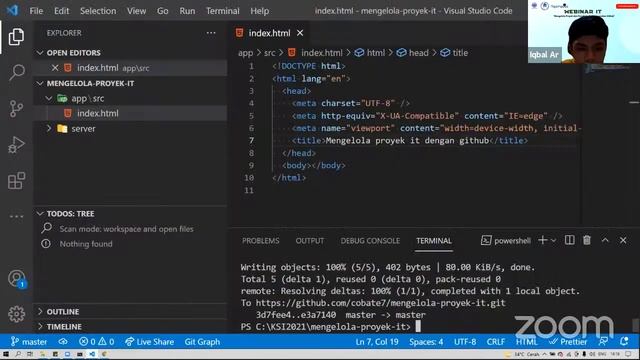Start Live Share session from status bar
Viewport: 640px width, 360px height.
point(149,342)
